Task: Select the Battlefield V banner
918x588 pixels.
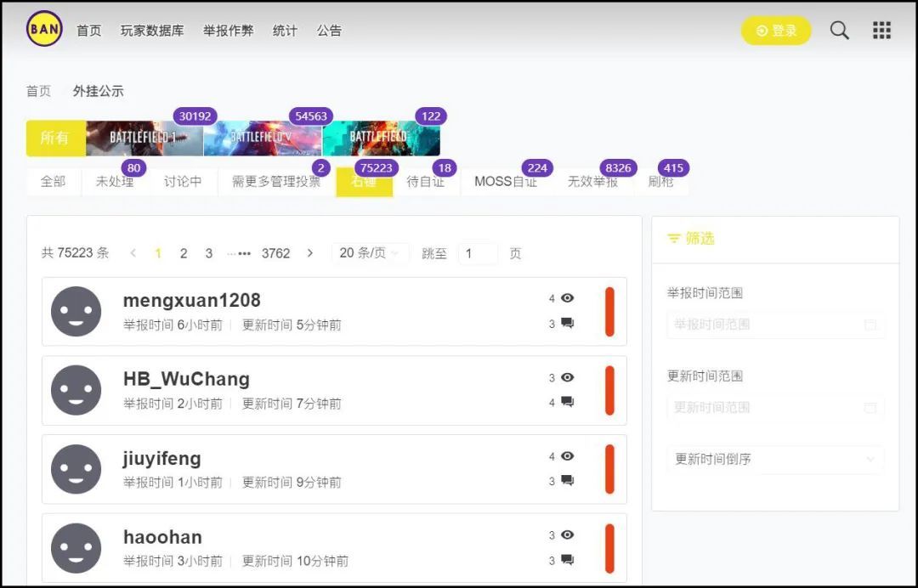Action: click(263, 138)
